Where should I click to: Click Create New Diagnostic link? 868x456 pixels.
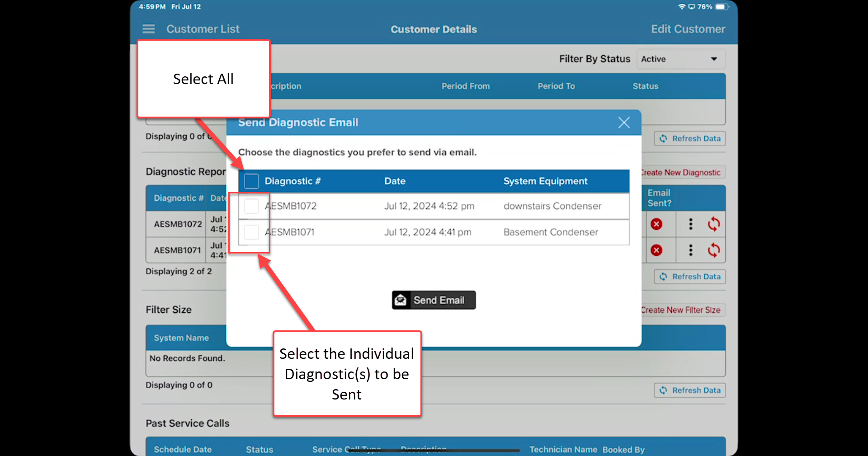coord(681,173)
